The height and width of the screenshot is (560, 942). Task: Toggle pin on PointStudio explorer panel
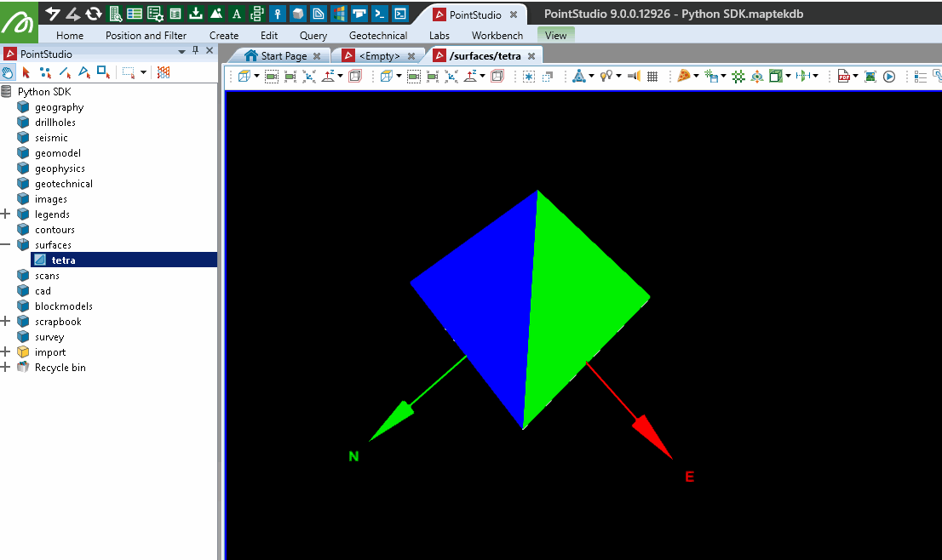click(196, 52)
